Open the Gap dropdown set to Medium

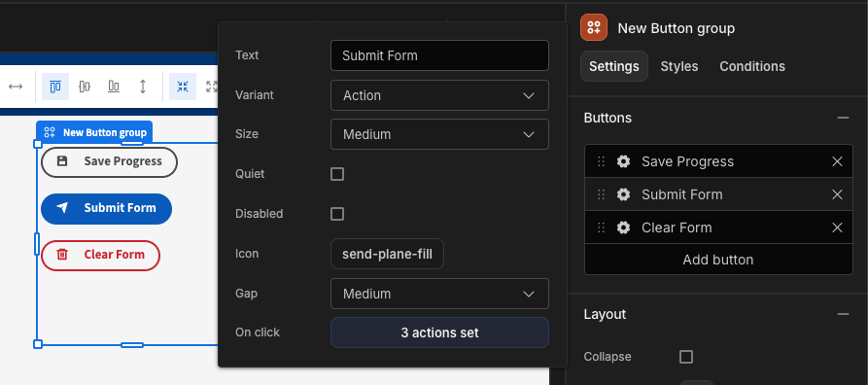coord(439,294)
